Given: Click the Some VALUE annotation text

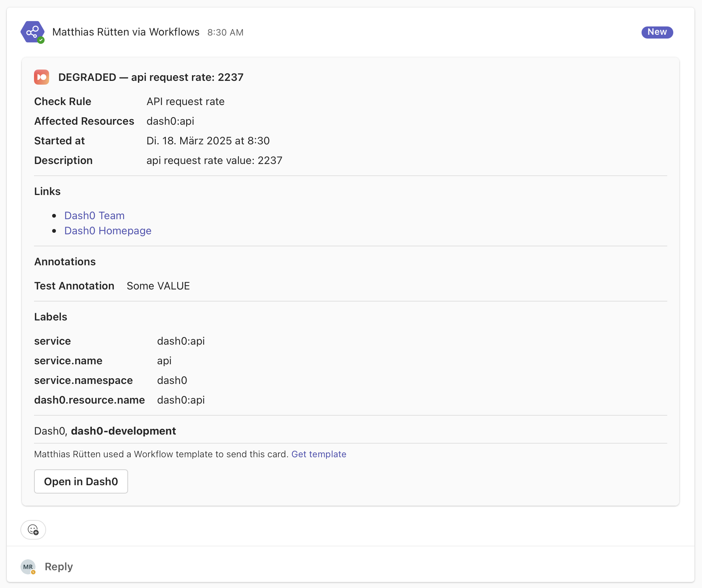Looking at the screenshot, I should pos(158,286).
